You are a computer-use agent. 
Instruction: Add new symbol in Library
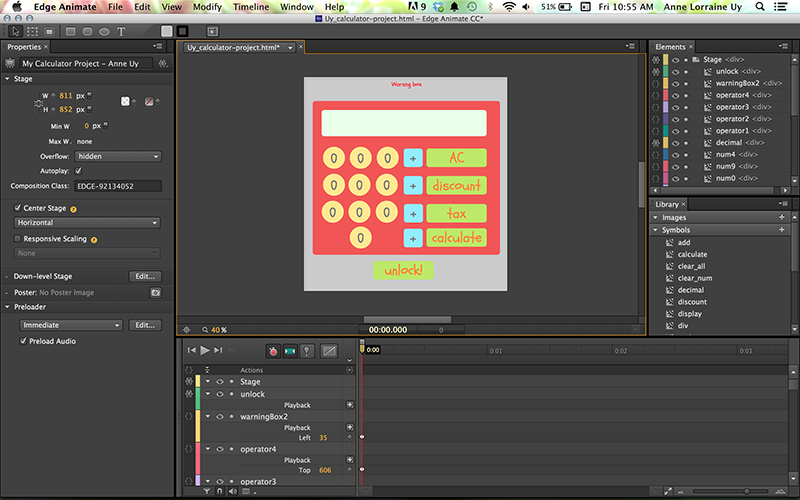[x=782, y=230]
